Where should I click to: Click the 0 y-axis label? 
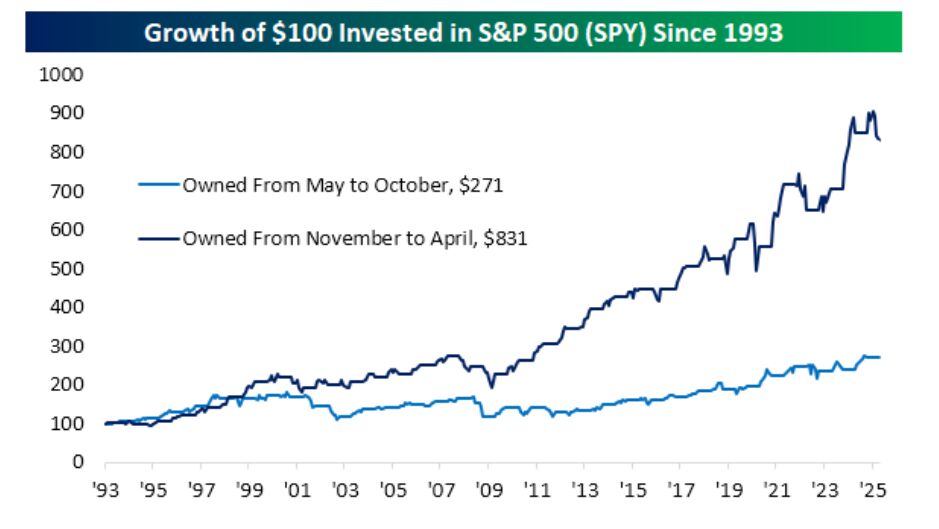tap(78, 461)
